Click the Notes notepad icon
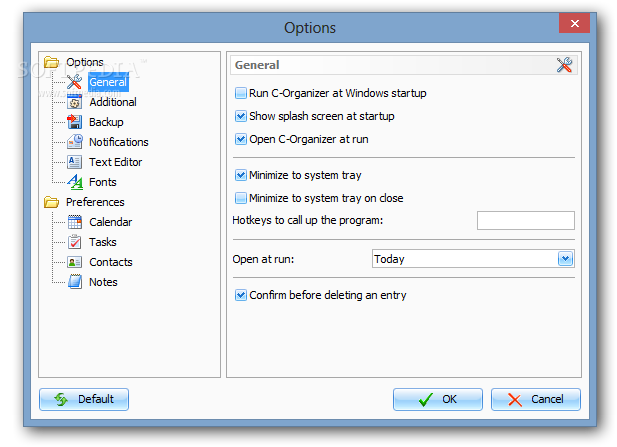Viewport: 617px width, 447px height. 75,282
